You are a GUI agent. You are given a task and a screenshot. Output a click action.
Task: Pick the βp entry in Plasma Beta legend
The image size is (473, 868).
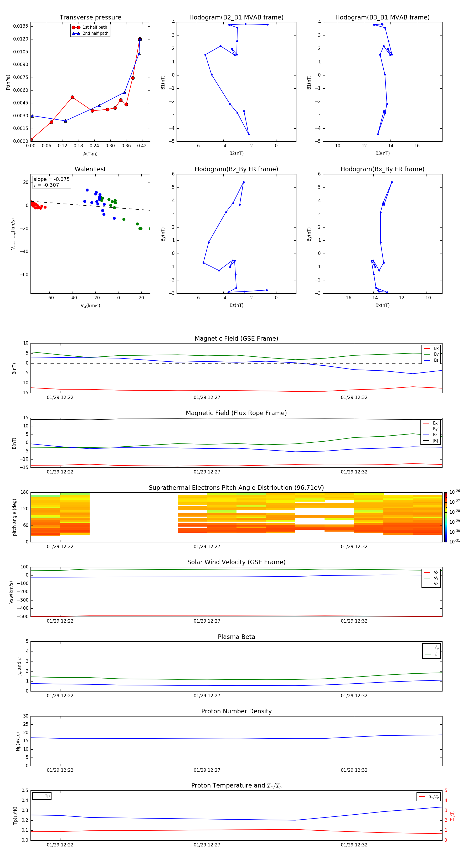(x=431, y=647)
